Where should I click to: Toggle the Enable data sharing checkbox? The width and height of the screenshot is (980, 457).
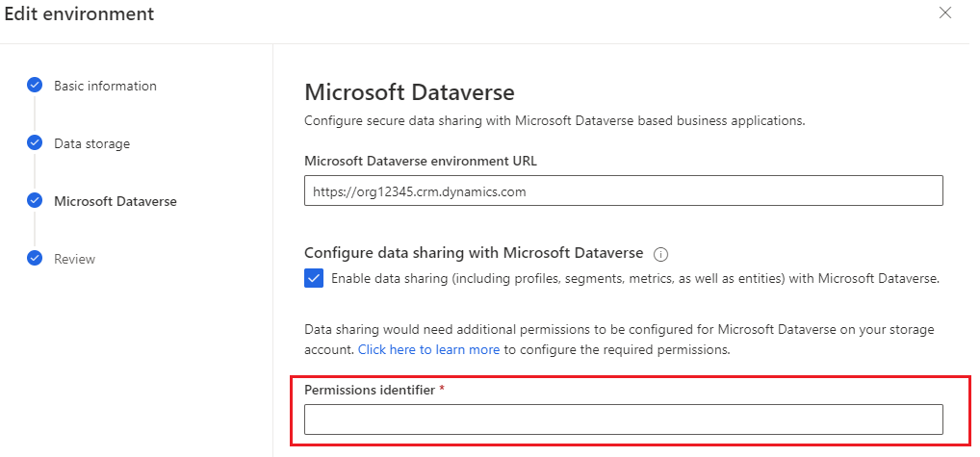(x=314, y=278)
